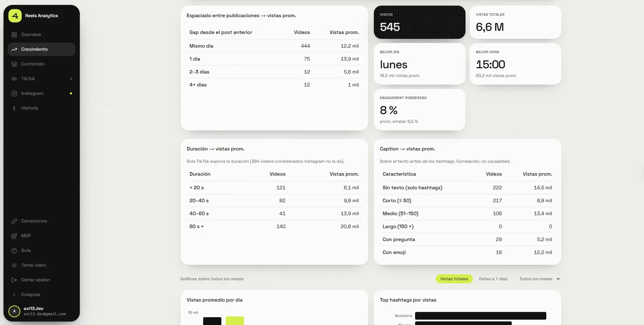This screenshot has width=644, height=325.
Task: Select the Vistas totales pill
Action: [x=454, y=279]
